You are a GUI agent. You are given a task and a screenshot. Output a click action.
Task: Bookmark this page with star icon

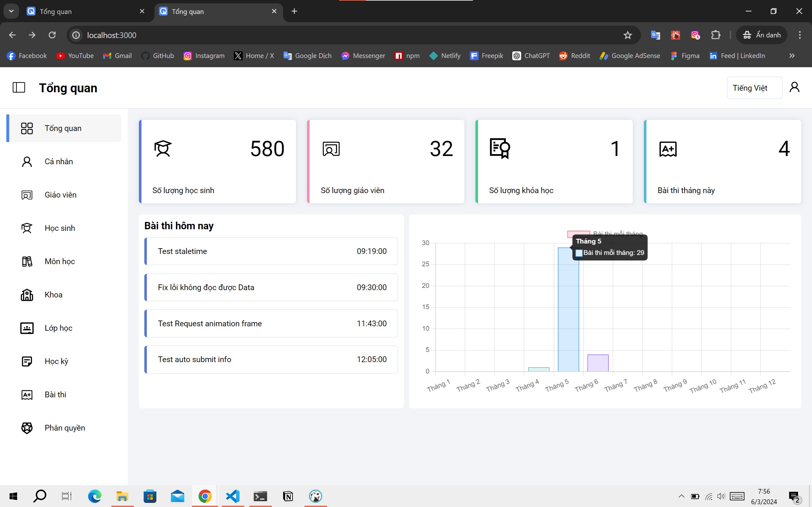(x=627, y=35)
